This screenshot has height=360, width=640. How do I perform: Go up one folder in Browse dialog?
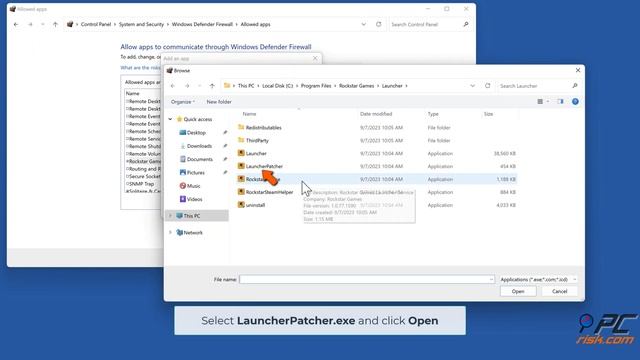pos(212,86)
